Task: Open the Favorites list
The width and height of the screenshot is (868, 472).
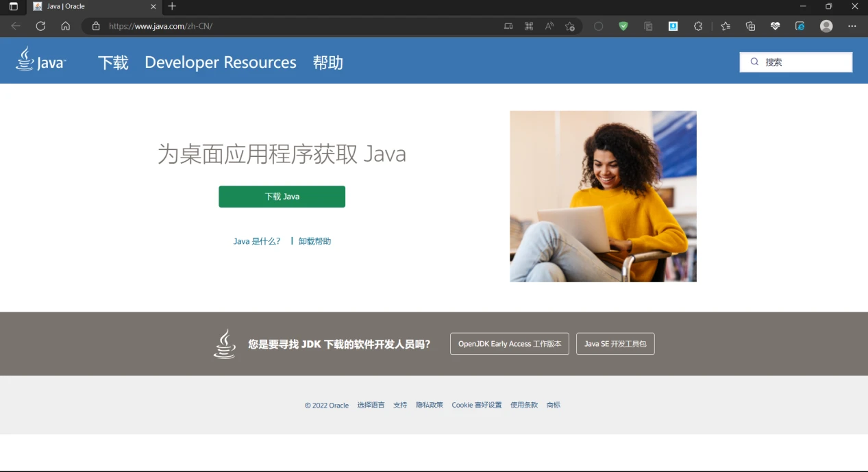Action: click(x=726, y=26)
